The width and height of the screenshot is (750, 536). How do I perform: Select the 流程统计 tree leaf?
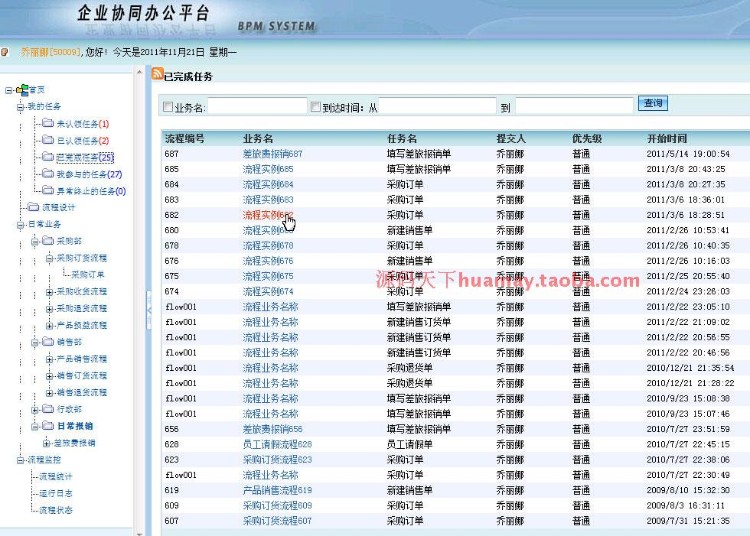tap(55, 476)
